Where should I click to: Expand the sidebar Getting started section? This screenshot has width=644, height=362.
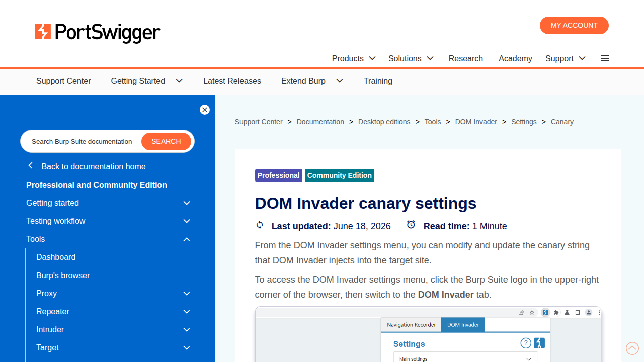(187, 203)
